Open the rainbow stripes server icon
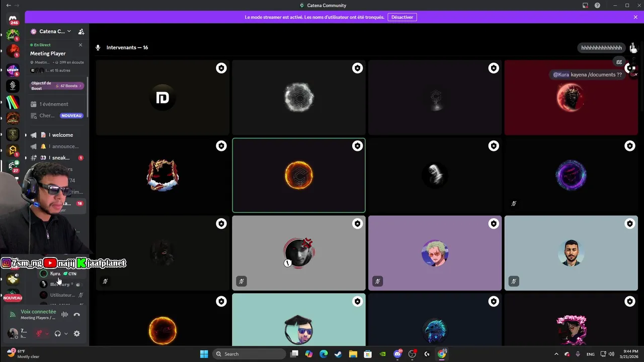Image resolution: width=644 pixels, height=362 pixels. pyautogui.click(x=13, y=102)
